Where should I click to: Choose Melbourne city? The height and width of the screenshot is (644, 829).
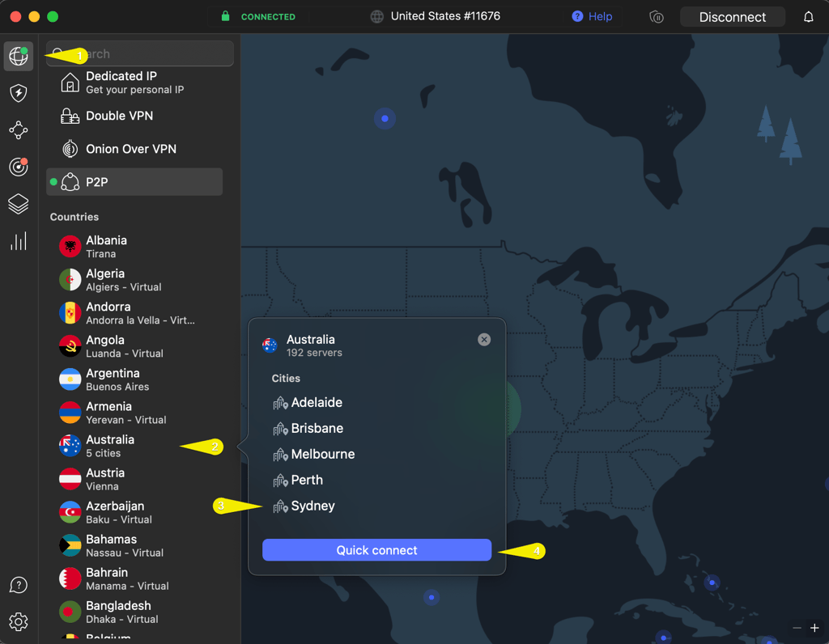(314, 455)
